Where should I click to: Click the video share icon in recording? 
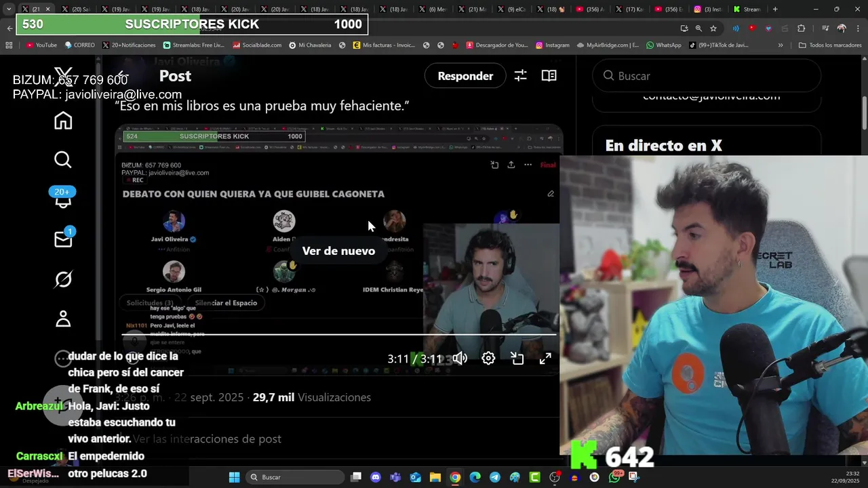coord(511,165)
